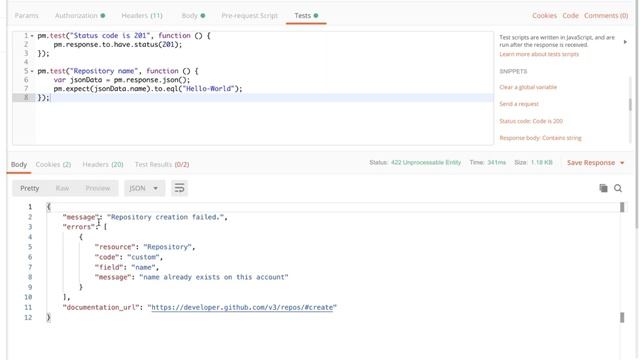
Task: Collapse the snippets panel arrow
Action: tap(625, 42)
